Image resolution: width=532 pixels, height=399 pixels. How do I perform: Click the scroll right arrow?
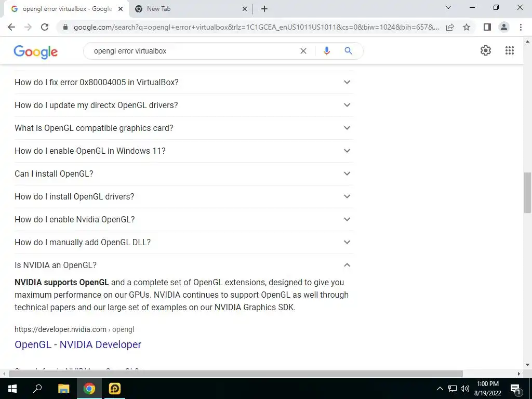[x=519, y=374]
